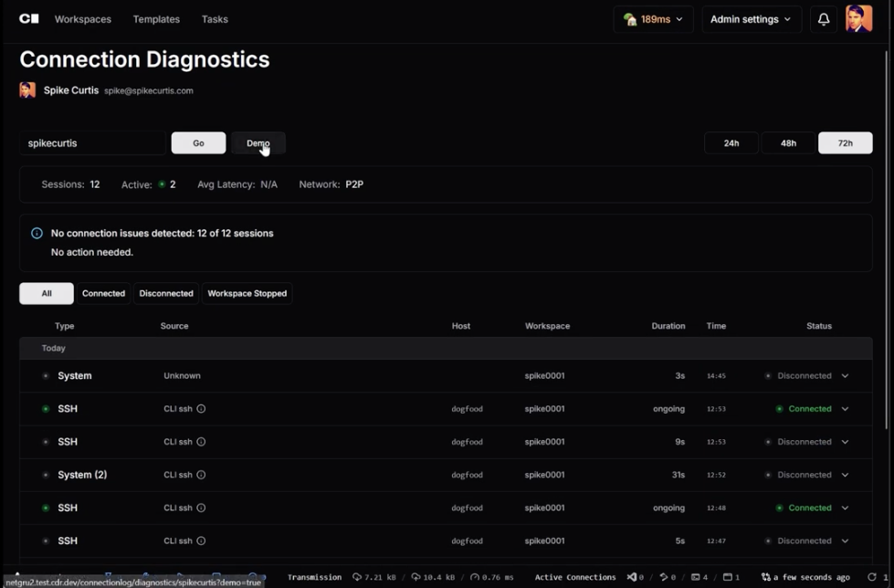Click the refresh icon in the status bar
Image resolution: width=894 pixels, height=588 pixels.
pyautogui.click(x=872, y=577)
